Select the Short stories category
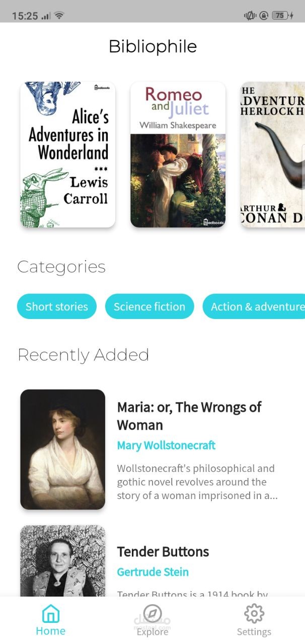Image resolution: width=305 pixels, height=644 pixels. [57, 306]
